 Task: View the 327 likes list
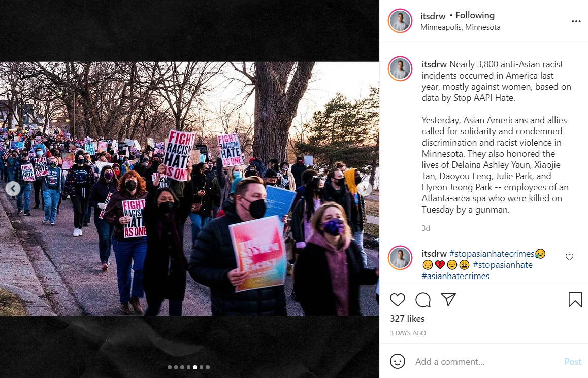click(407, 319)
